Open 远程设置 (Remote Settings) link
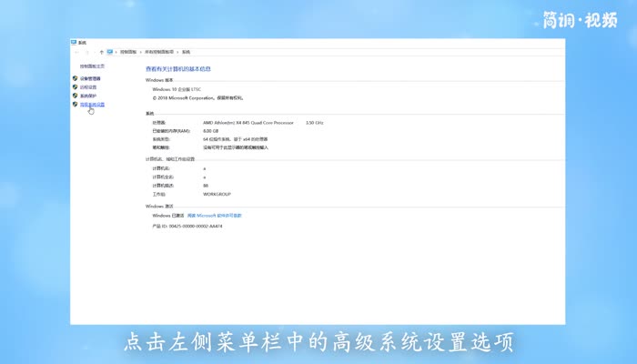Viewport: 637px width, 364px height. (87, 87)
